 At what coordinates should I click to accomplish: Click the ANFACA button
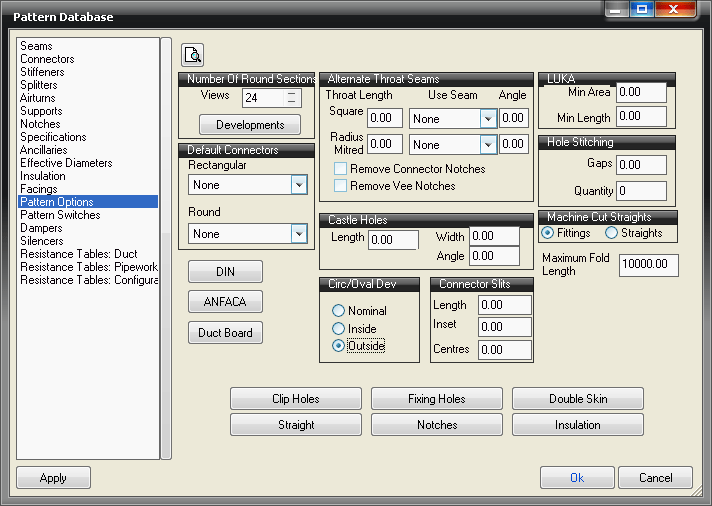225,302
